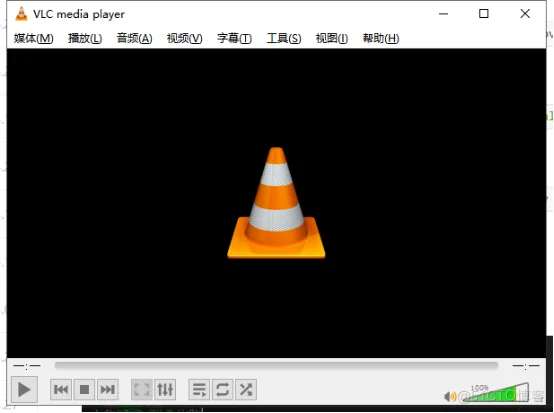Open the 媒体(M) menu
Viewport: 554px width, 413px height.
coord(34,38)
